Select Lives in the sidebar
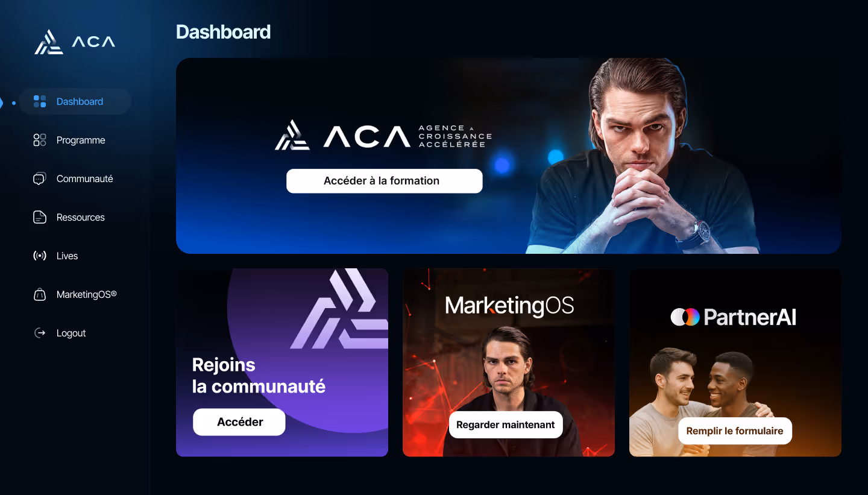This screenshot has height=495, width=868. tap(67, 256)
